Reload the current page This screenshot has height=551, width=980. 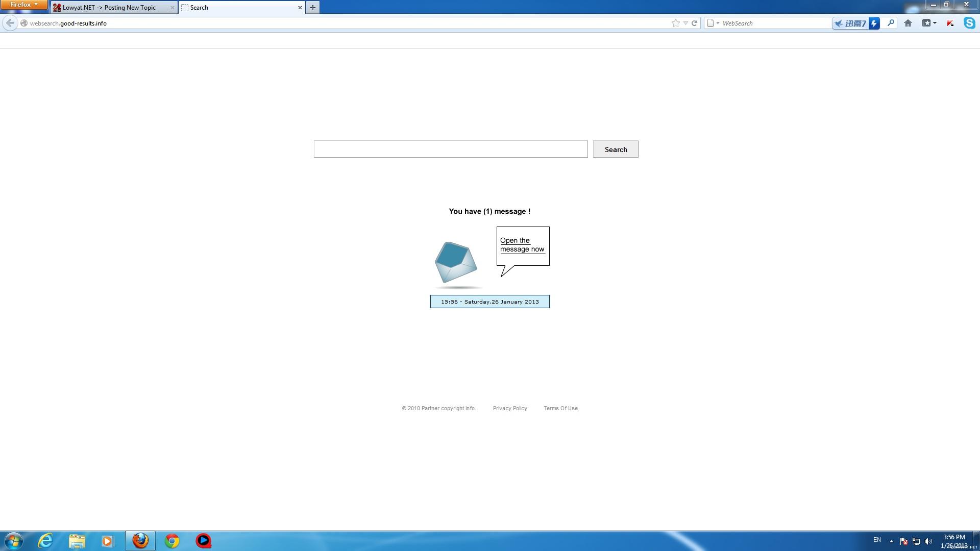click(x=694, y=23)
